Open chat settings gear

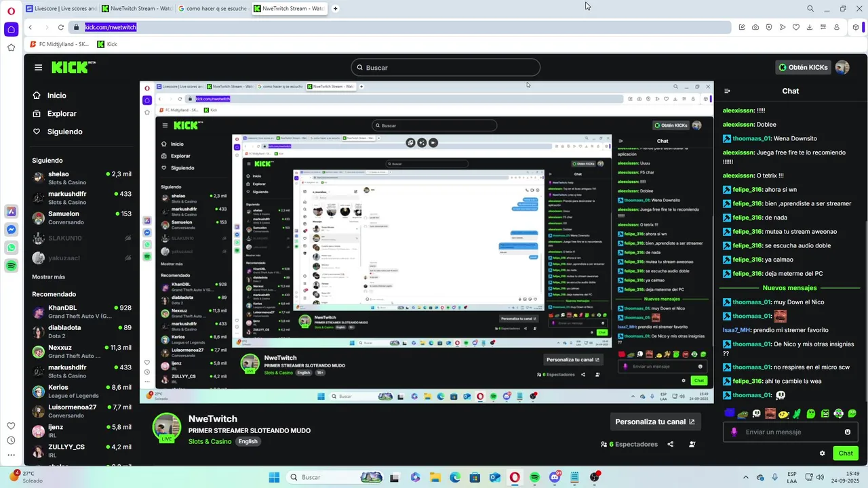(x=823, y=453)
